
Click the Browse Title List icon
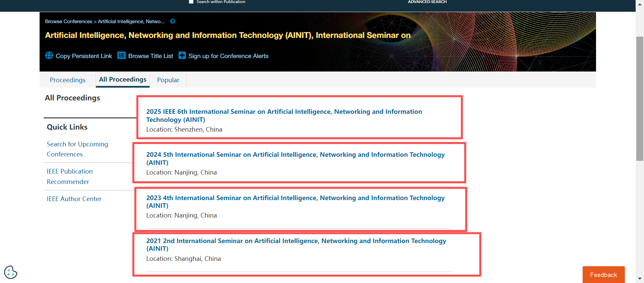[x=121, y=55]
